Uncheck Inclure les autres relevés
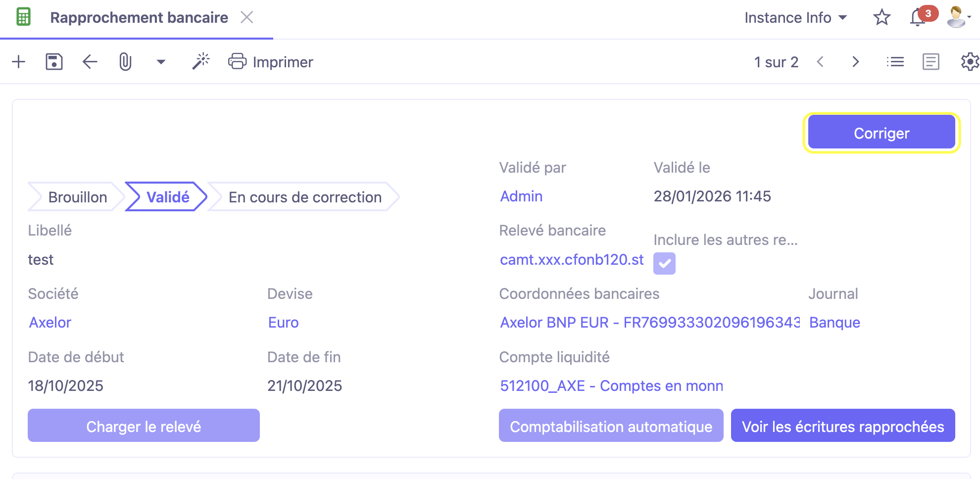The height and width of the screenshot is (479, 980). (664, 263)
